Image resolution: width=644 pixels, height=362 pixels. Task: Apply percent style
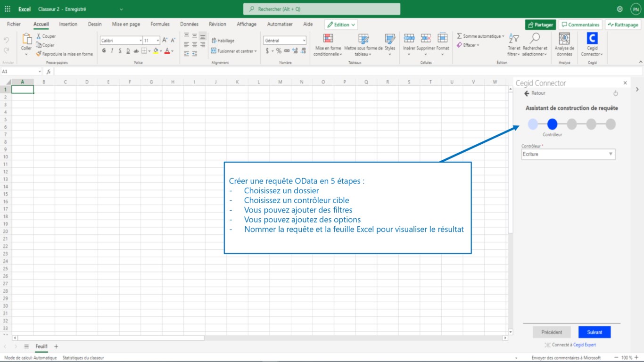279,51
